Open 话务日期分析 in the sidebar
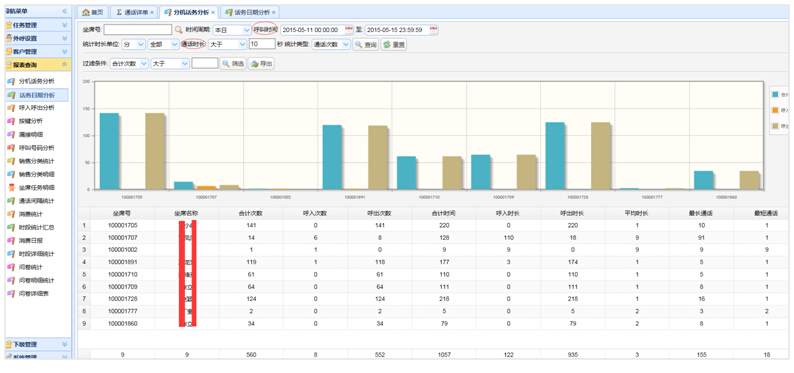 coord(37,95)
